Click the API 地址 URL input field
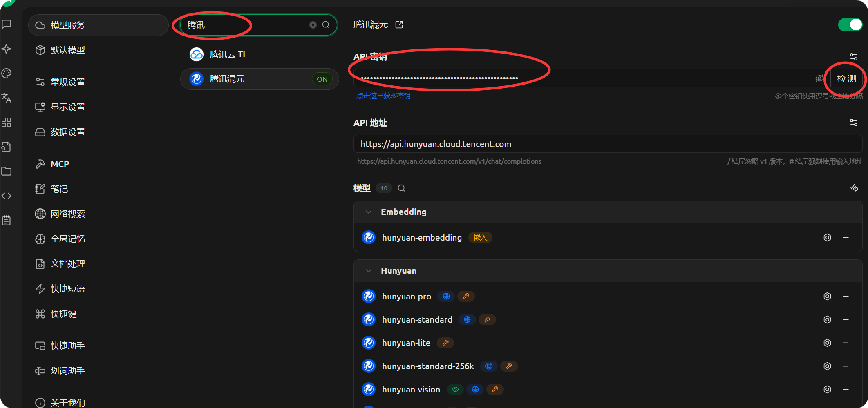Viewport: 868px width, 408px height. pos(608,144)
